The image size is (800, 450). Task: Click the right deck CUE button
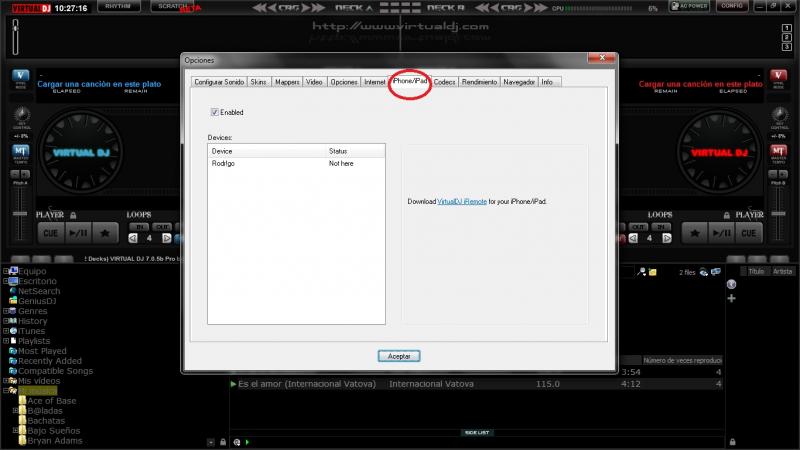pos(748,233)
